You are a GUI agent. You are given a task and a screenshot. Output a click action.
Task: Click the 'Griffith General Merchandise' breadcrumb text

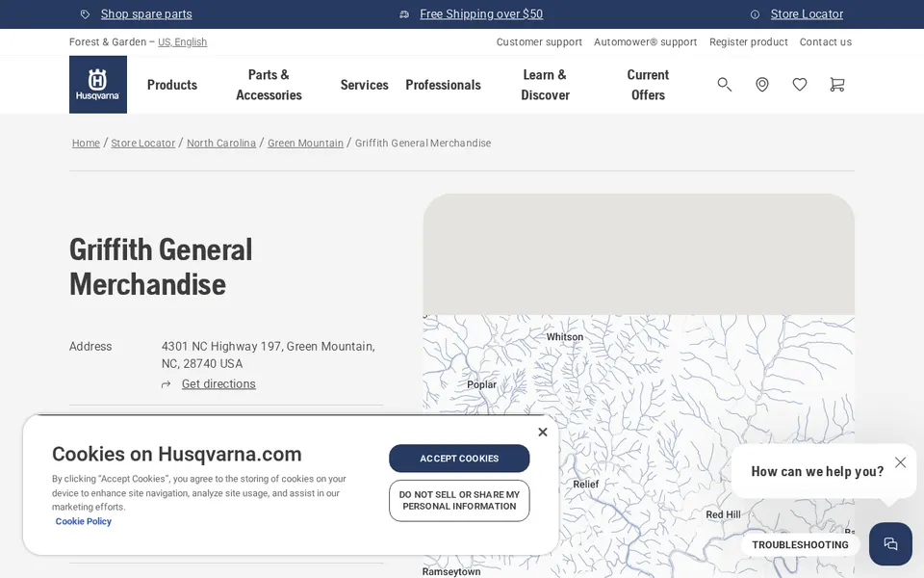423,143
